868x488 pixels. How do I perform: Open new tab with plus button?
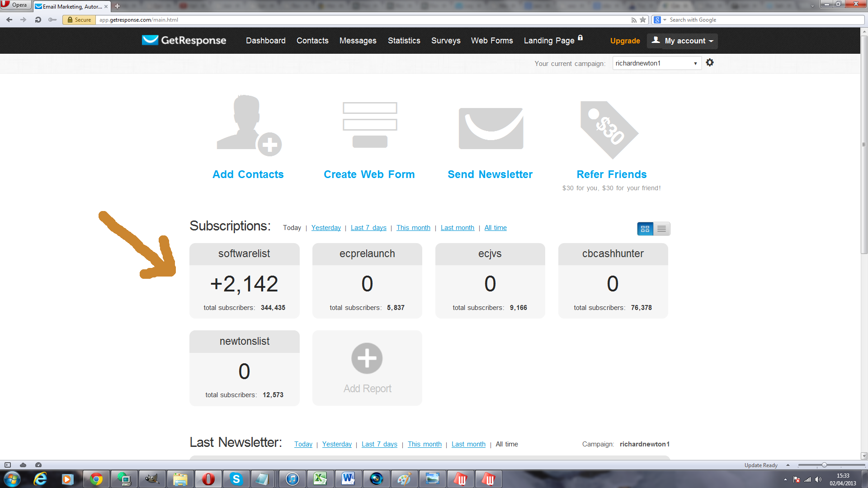(117, 6)
